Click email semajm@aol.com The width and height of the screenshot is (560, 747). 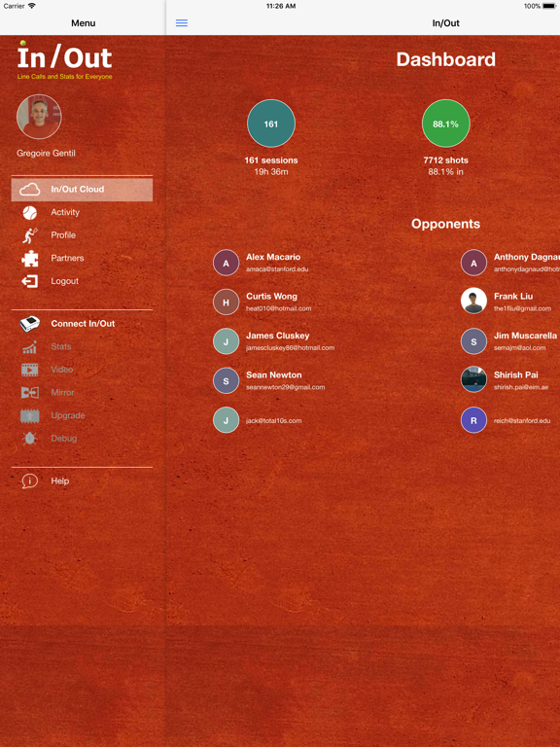[519, 348]
